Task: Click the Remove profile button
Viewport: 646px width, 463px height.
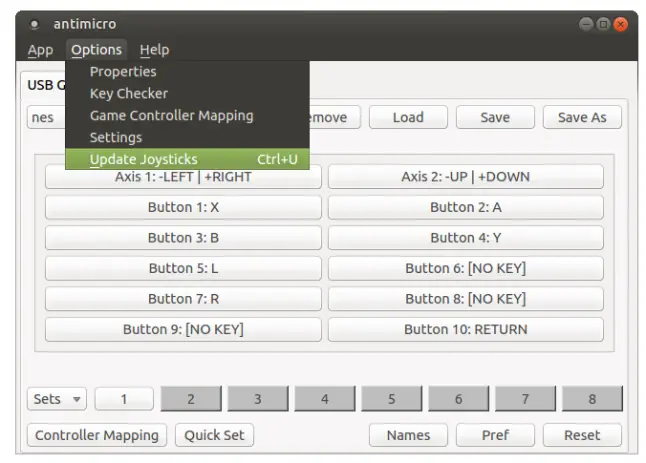Action: pyautogui.click(x=335, y=117)
